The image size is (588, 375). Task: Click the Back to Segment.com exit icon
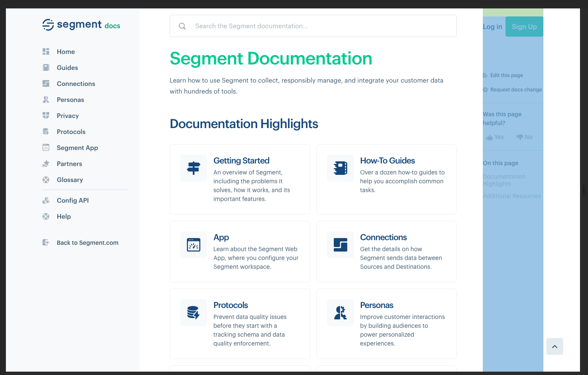click(46, 242)
